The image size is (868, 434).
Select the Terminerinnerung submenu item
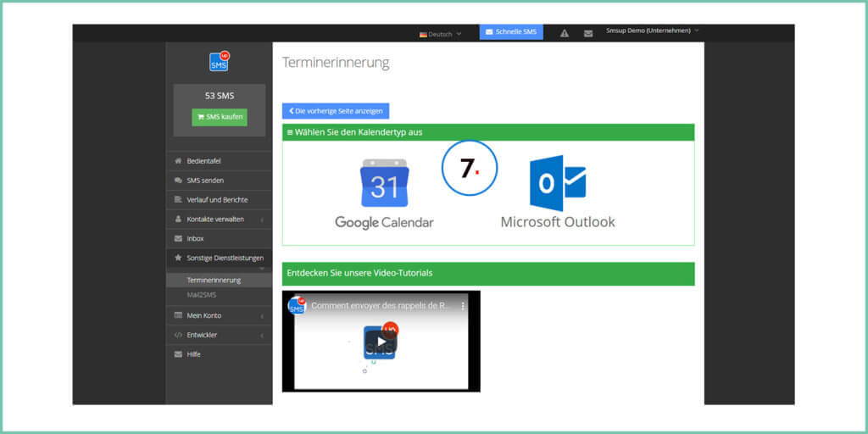click(x=220, y=280)
